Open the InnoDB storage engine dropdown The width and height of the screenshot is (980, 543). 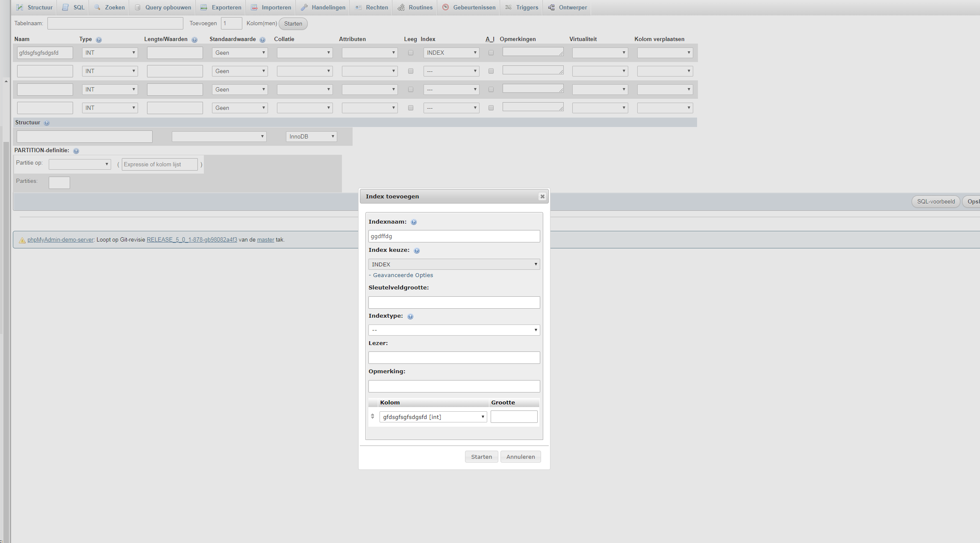coord(311,136)
